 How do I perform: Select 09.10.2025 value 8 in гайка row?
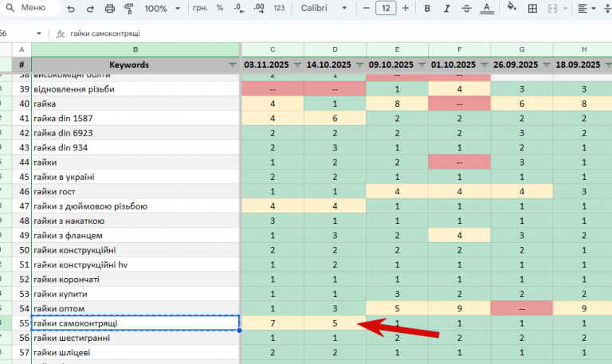pos(397,104)
